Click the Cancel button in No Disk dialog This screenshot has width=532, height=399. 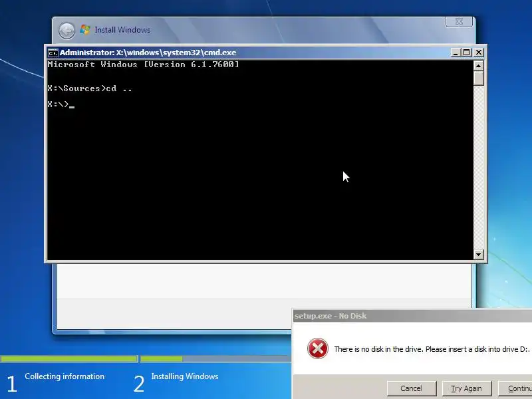point(411,388)
